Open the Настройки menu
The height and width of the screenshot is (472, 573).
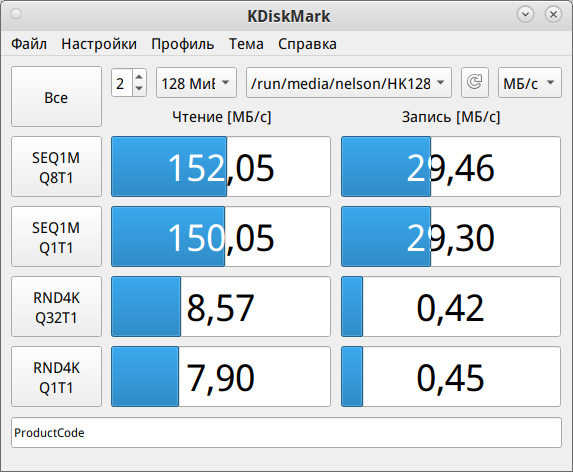[x=99, y=44]
